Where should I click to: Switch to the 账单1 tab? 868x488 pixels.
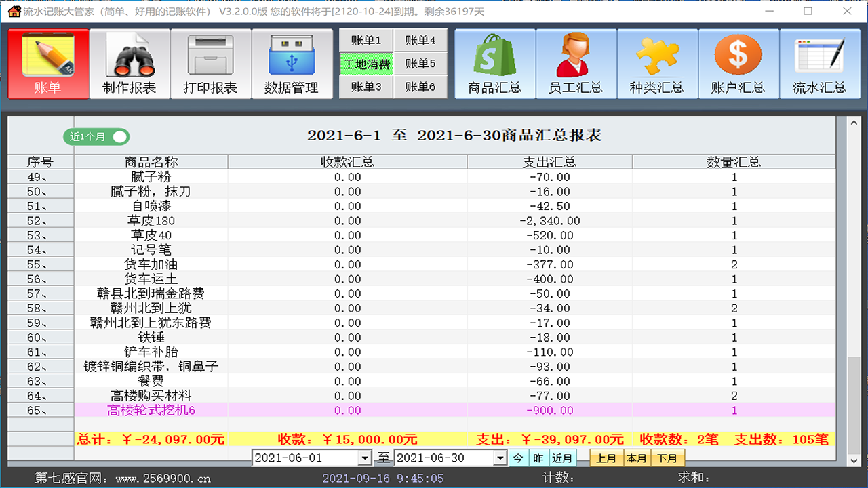(366, 40)
